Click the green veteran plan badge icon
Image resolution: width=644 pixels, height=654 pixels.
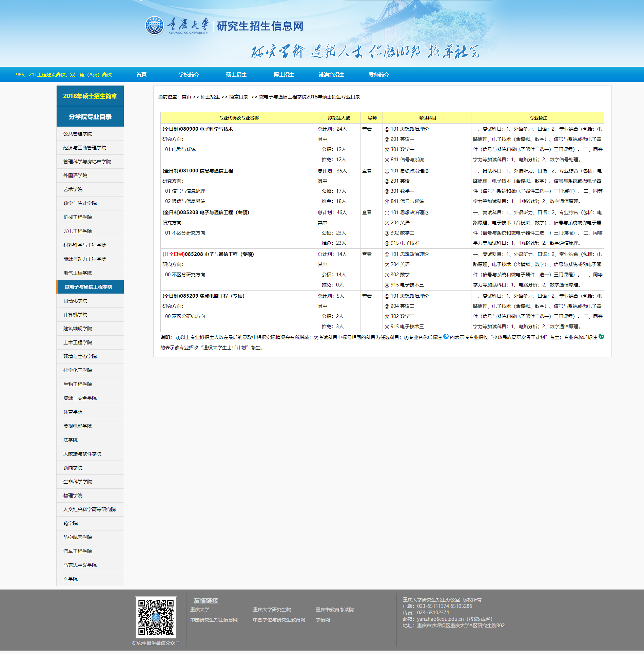pyautogui.click(x=601, y=336)
